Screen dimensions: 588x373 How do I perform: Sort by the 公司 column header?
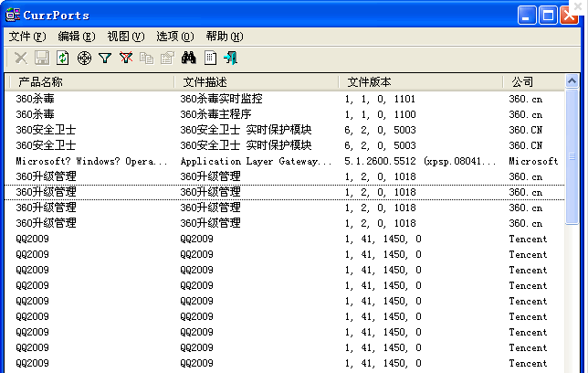point(533,82)
